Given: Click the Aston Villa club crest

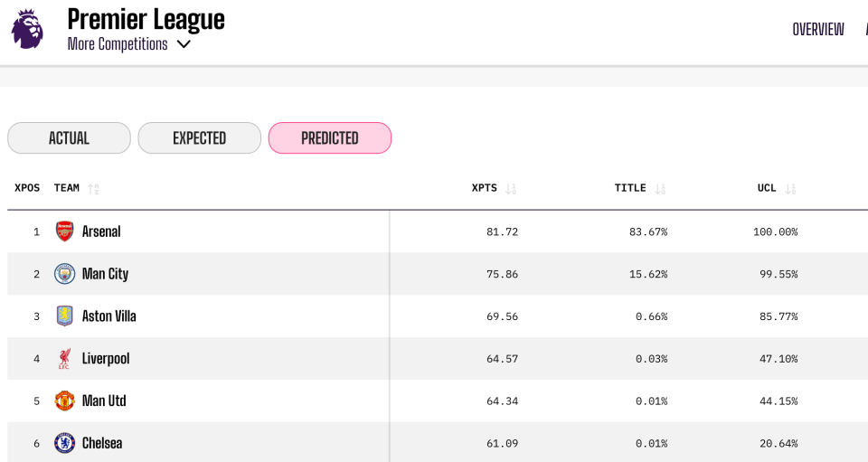Looking at the screenshot, I should coord(64,316).
